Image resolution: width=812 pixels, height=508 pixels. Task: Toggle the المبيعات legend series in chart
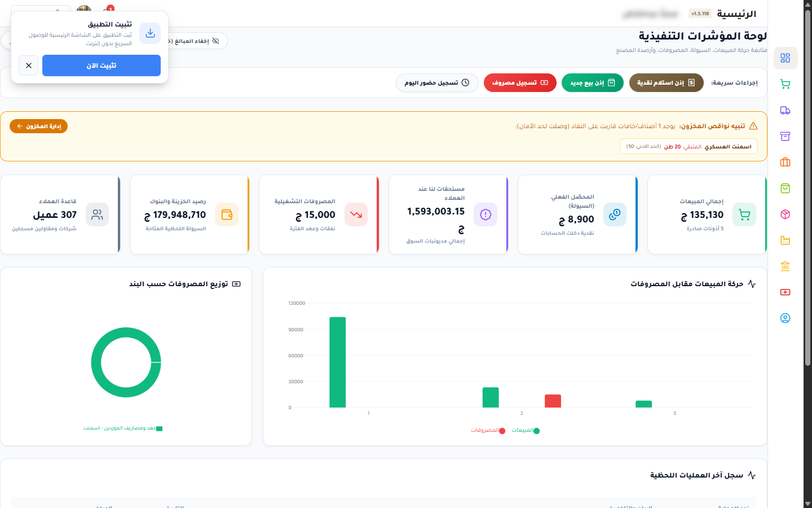pos(526,431)
